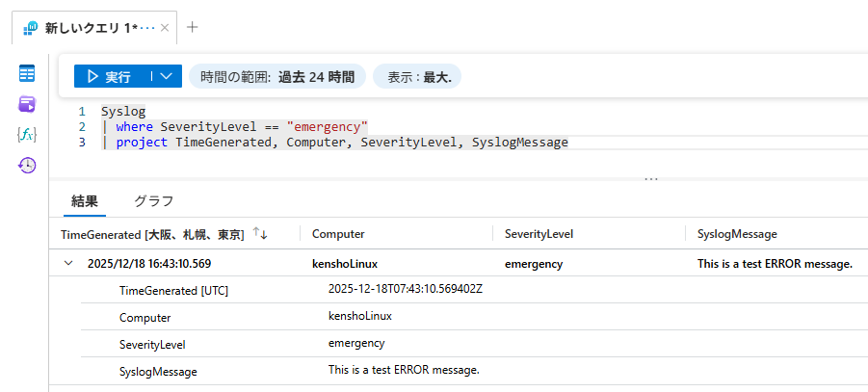The image size is (868, 392).
Task: Open the dropdown arrow next to 実行
Action: (166, 76)
